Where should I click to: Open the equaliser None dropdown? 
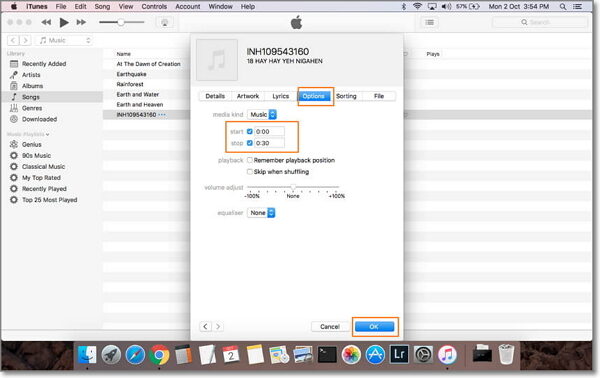click(261, 213)
